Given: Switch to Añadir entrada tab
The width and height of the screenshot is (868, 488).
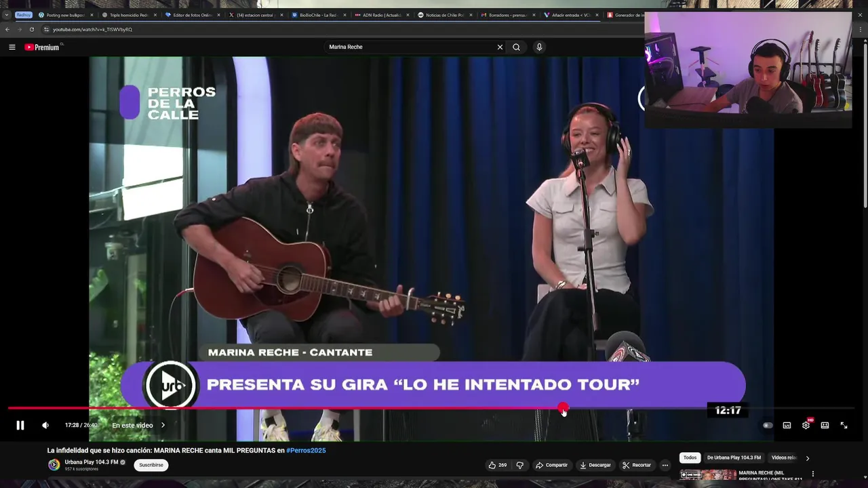Looking at the screenshot, I should [x=571, y=15].
